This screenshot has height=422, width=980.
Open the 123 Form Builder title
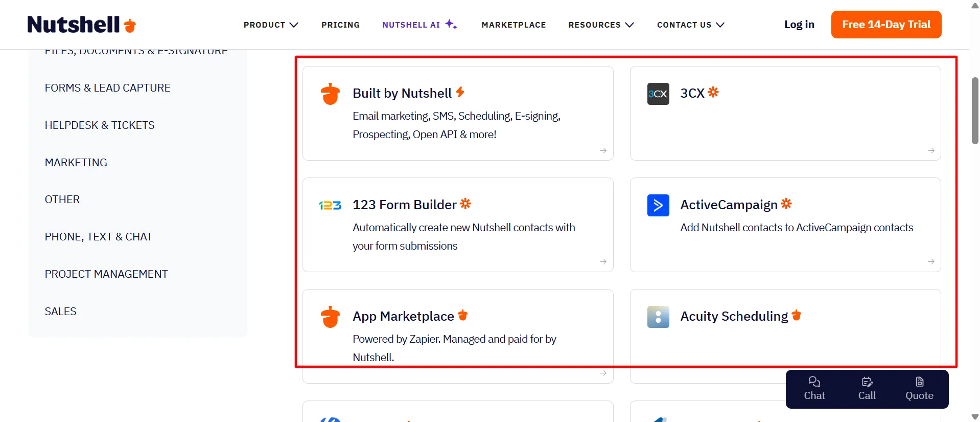[405, 205]
